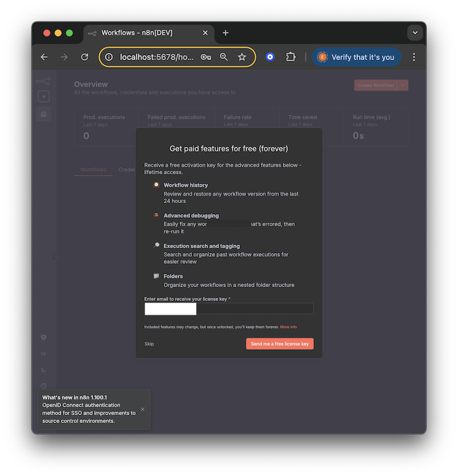Click Send me a free license key
Image resolution: width=458 pixels, height=476 pixels.
[x=280, y=344]
